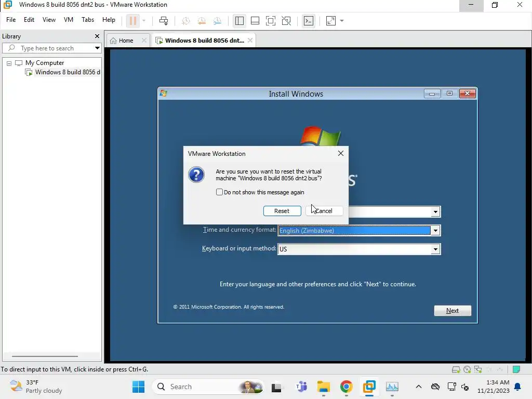This screenshot has width=532, height=399.
Task: Open the language to install dropdown
Action: point(435,212)
